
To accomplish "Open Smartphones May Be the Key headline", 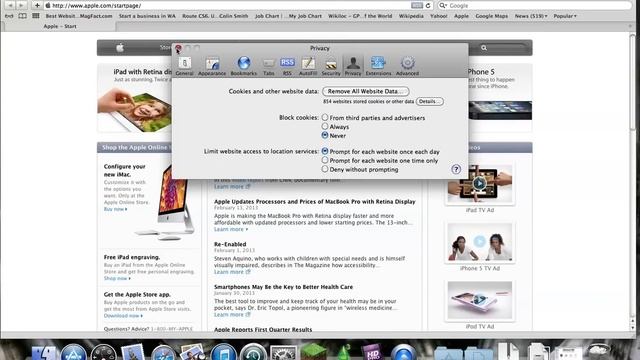I will [283, 287].
